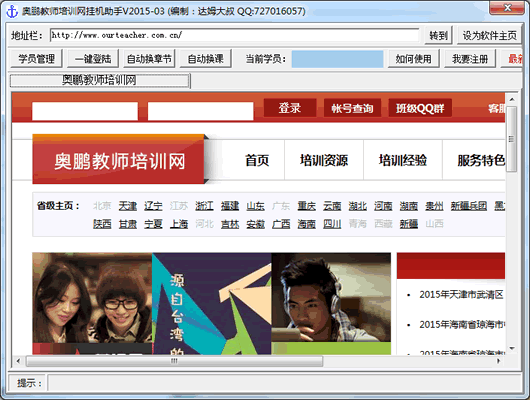
Task: Click the greyed 北京 province text
Action: point(102,206)
